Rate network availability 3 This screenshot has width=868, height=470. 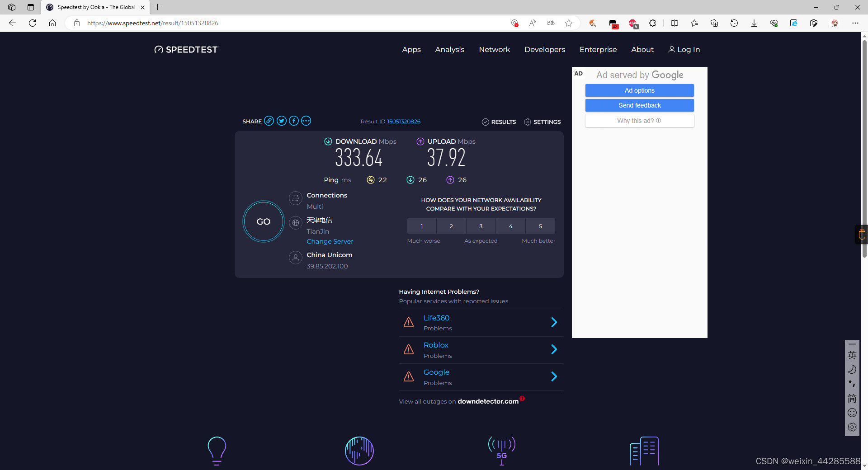pos(481,226)
